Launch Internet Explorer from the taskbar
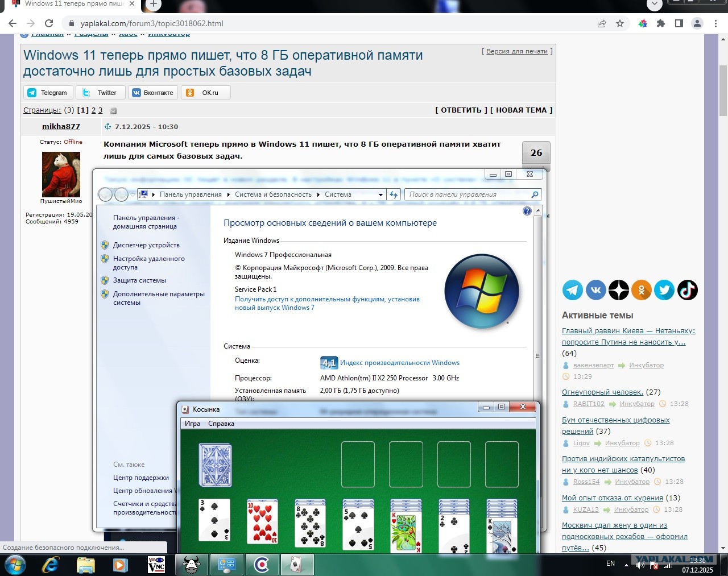Screen dimensions: 728x576 pyautogui.click(x=51, y=565)
